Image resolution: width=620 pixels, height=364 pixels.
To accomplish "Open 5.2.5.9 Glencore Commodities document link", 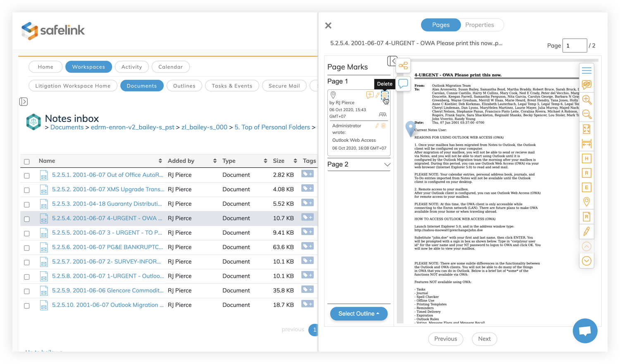I will (x=107, y=290).
